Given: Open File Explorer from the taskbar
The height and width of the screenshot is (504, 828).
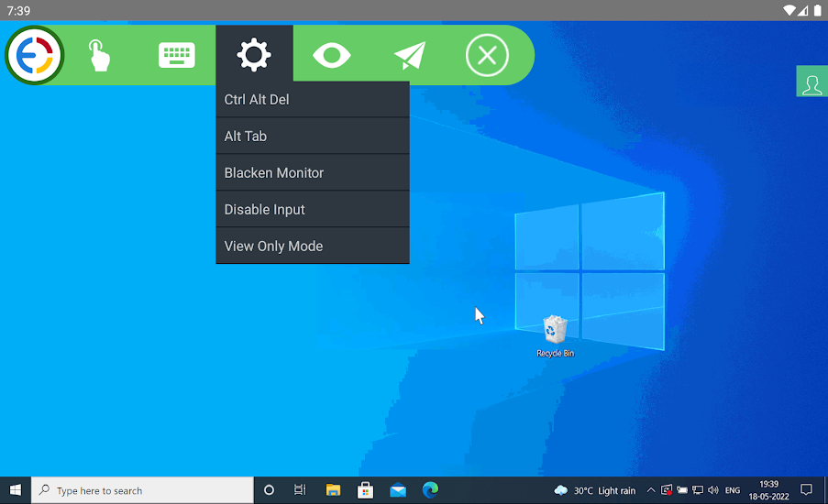Looking at the screenshot, I should coord(333,490).
